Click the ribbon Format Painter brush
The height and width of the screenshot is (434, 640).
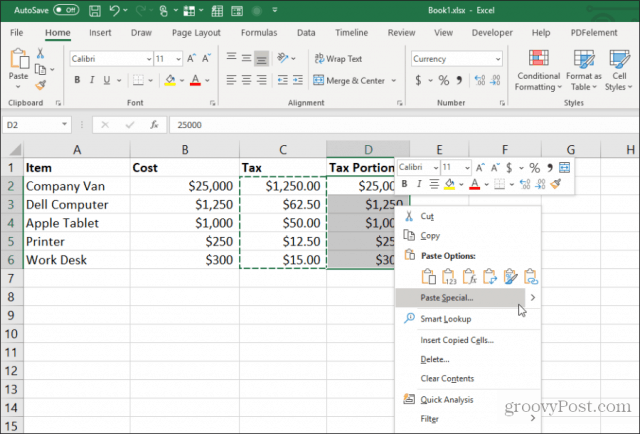click(x=40, y=85)
